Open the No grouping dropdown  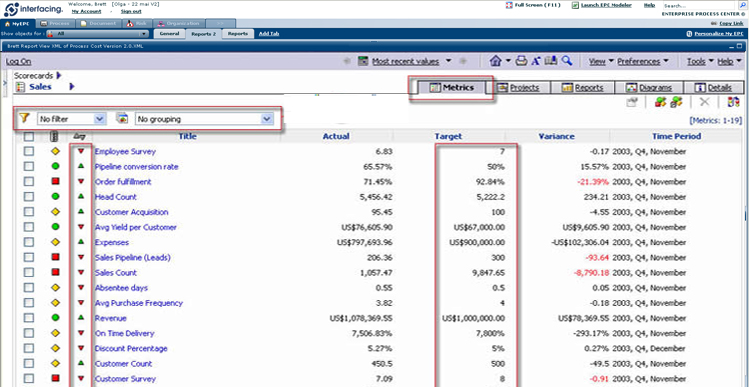tap(204, 119)
